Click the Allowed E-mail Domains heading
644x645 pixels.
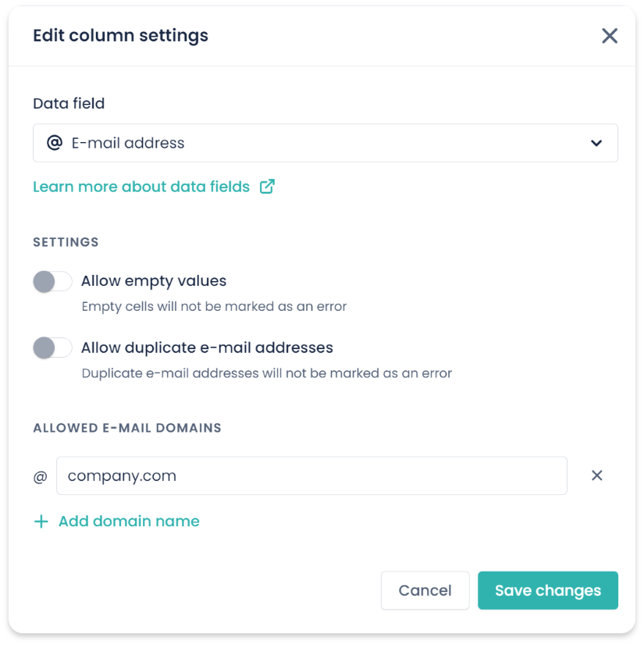(127, 428)
